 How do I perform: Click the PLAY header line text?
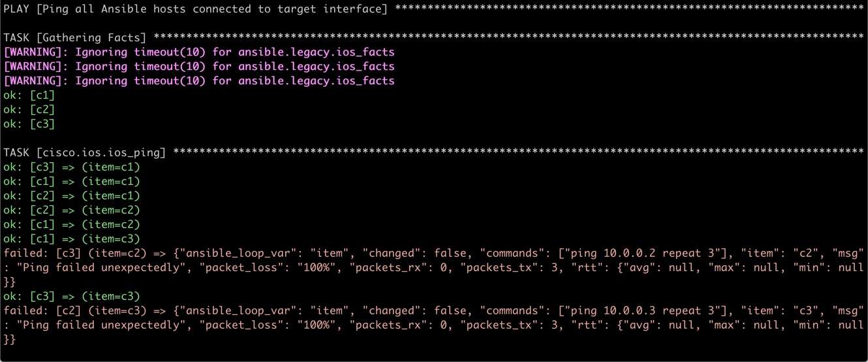[195, 9]
